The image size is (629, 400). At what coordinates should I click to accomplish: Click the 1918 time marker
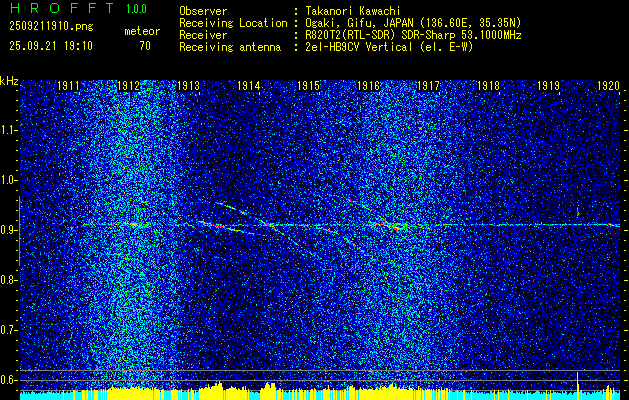[489, 85]
